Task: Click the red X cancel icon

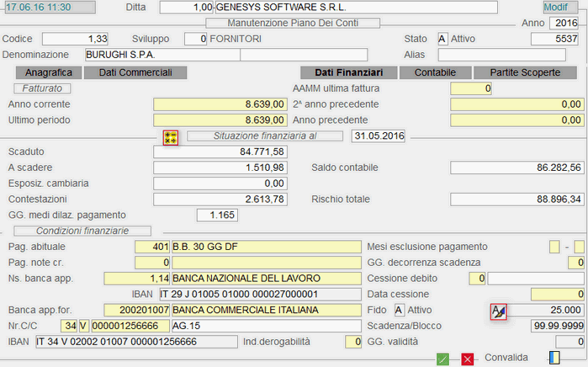Action: coord(468,359)
